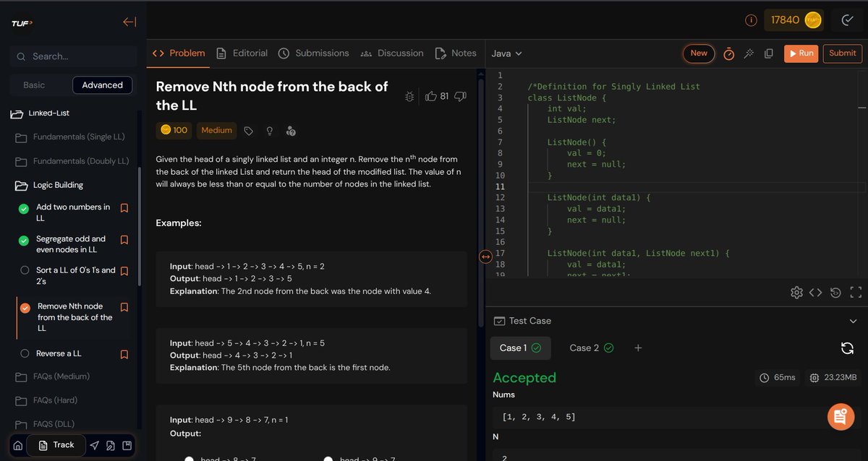Run the current code

tap(801, 53)
